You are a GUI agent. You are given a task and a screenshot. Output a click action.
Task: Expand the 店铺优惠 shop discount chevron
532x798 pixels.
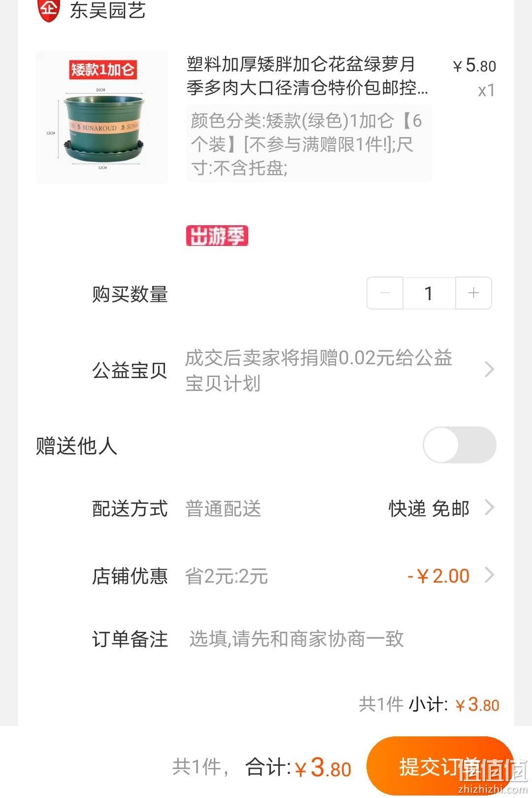tap(489, 575)
